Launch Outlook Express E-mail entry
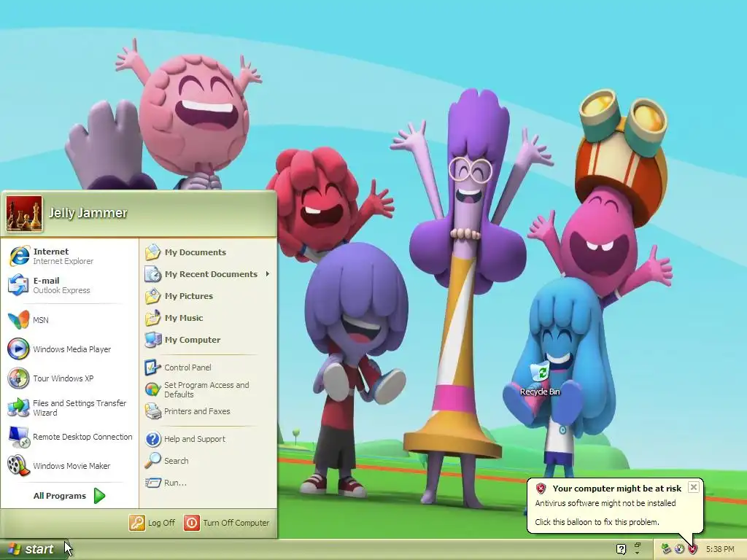The image size is (747, 560). [69, 285]
